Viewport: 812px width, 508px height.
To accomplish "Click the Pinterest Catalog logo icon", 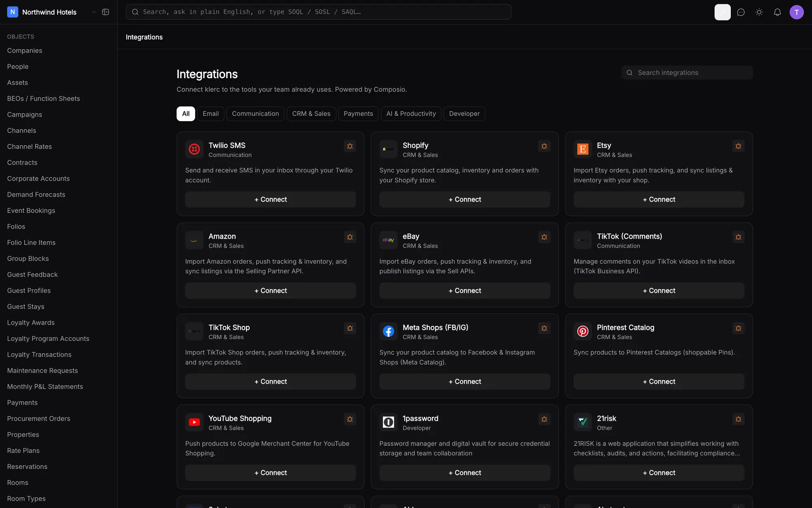I will click(583, 331).
